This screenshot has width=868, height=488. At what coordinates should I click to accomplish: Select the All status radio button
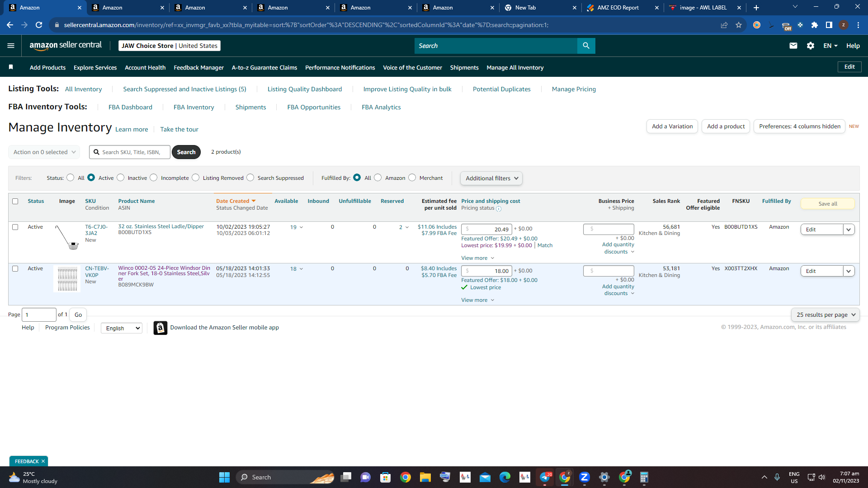click(71, 178)
